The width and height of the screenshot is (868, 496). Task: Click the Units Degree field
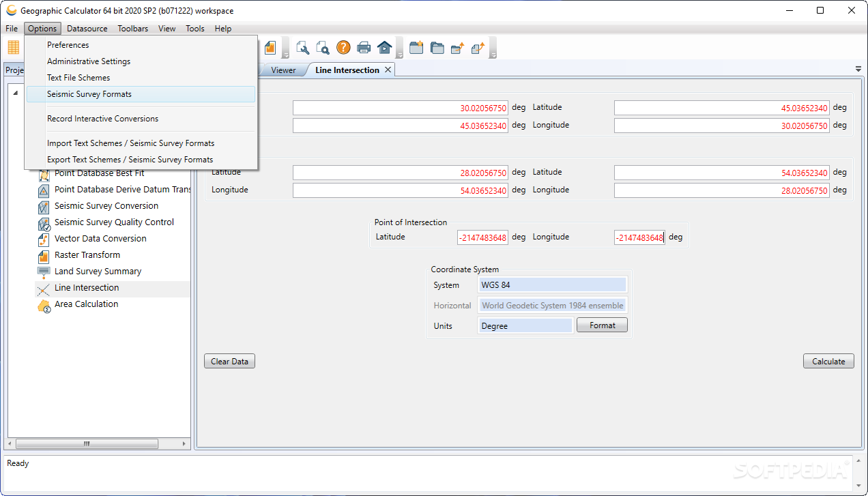525,326
